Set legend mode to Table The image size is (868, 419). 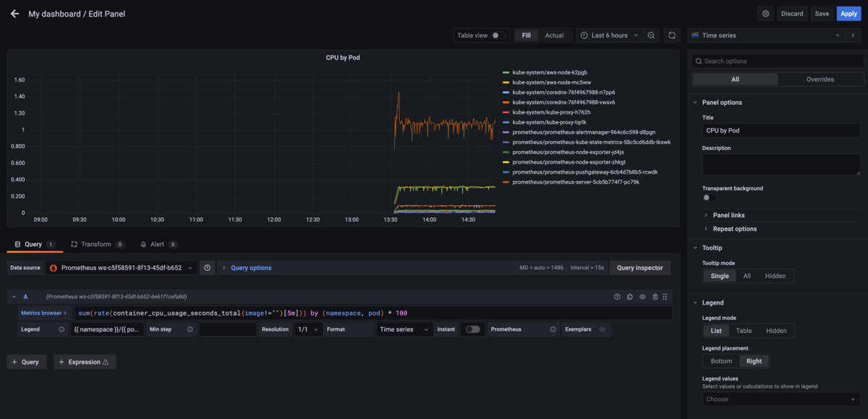tap(744, 331)
